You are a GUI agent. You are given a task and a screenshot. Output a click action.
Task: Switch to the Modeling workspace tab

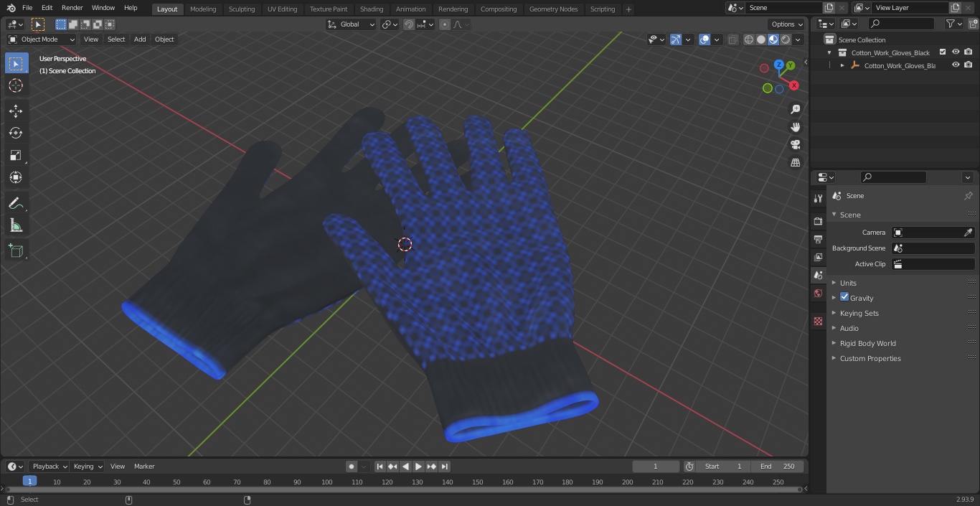pos(203,9)
